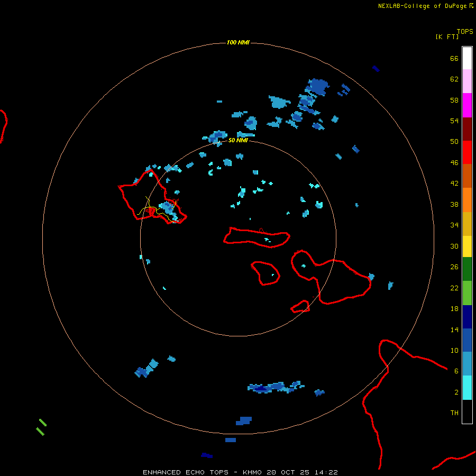Click the dark green 30 swatch in the legend
This screenshot has width=476, height=476.
click(x=467, y=269)
